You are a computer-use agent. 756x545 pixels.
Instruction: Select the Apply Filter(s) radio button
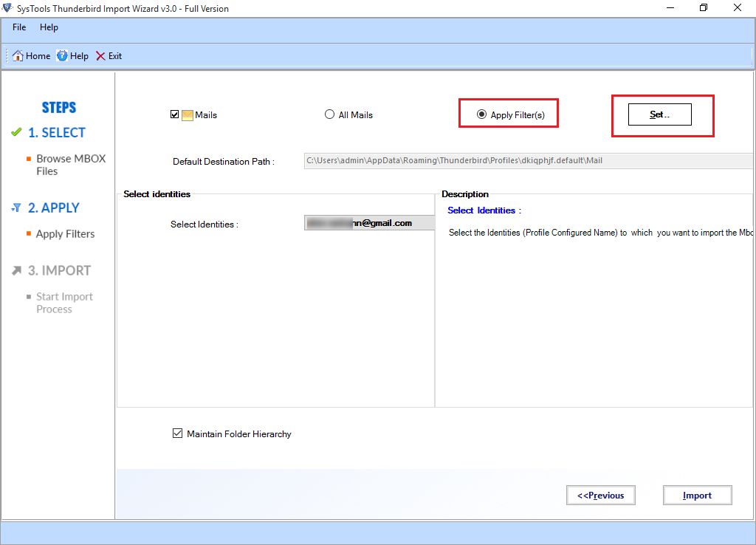pos(481,114)
